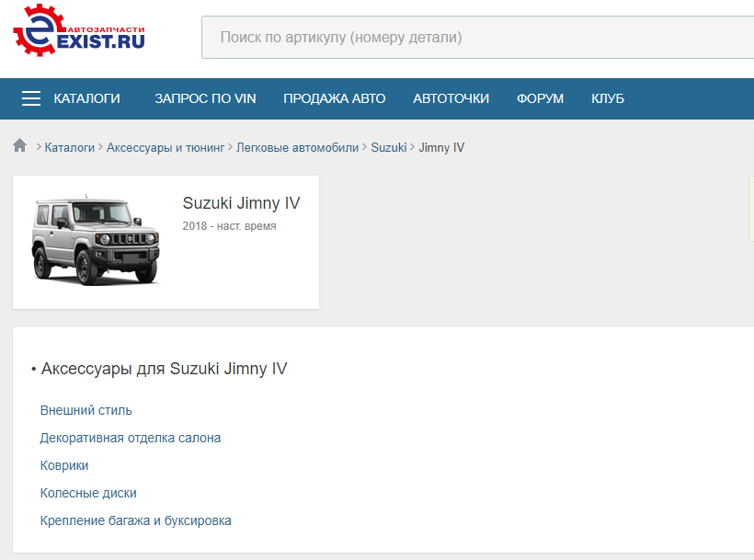Open the hamburger catalog menu icon

pos(31,98)
